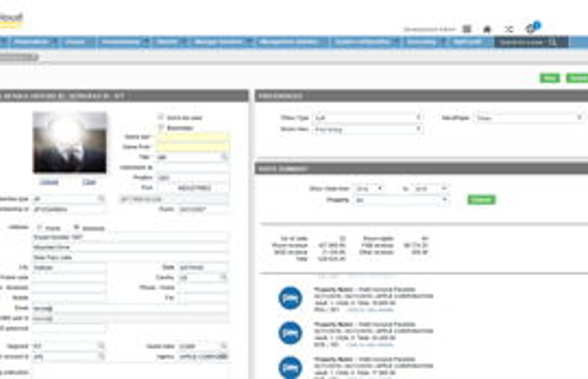Open the stays date 'to' year dropdown
Image resolution: width=588 pixels, height=379 pixels.
(x=430, y=188)
